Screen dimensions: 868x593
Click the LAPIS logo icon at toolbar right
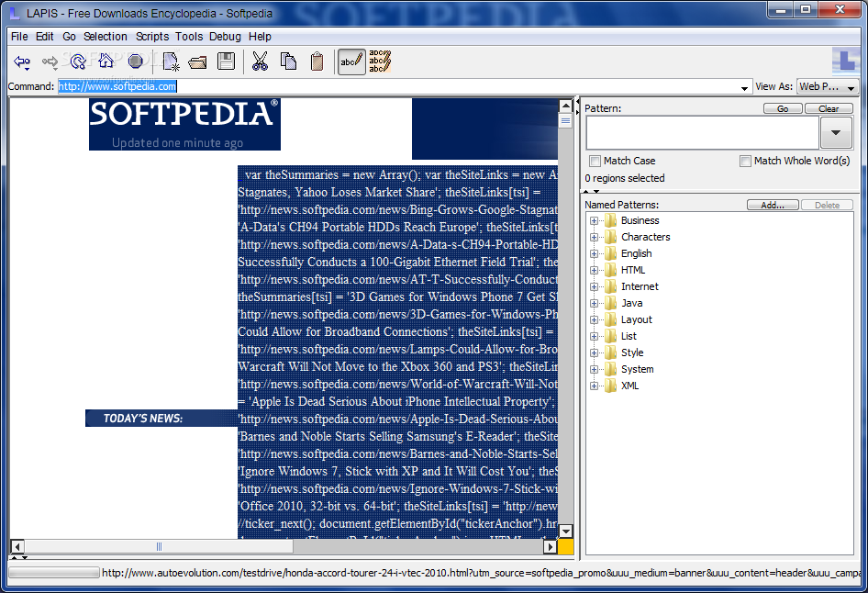(845, 61)
